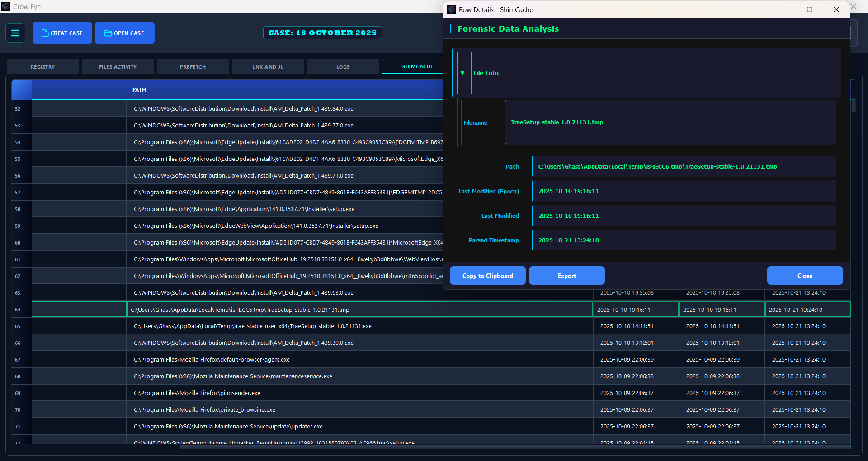Select the Mozilla updater.exe path cell
868x461 pixels.
[360, 427]
